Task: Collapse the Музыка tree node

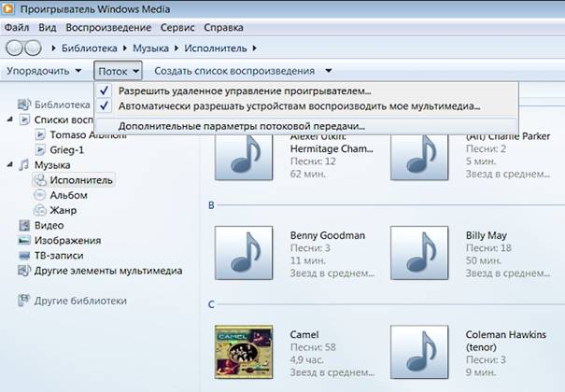Action: (x=10, y=165)
